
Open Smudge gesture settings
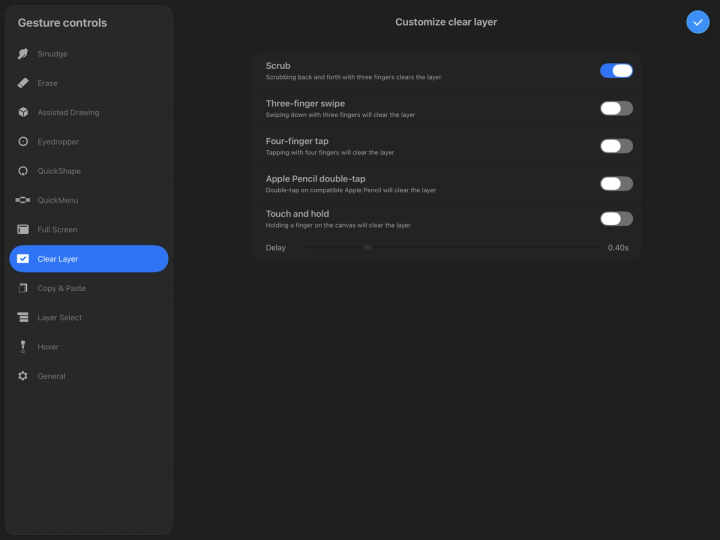point(89,54)
